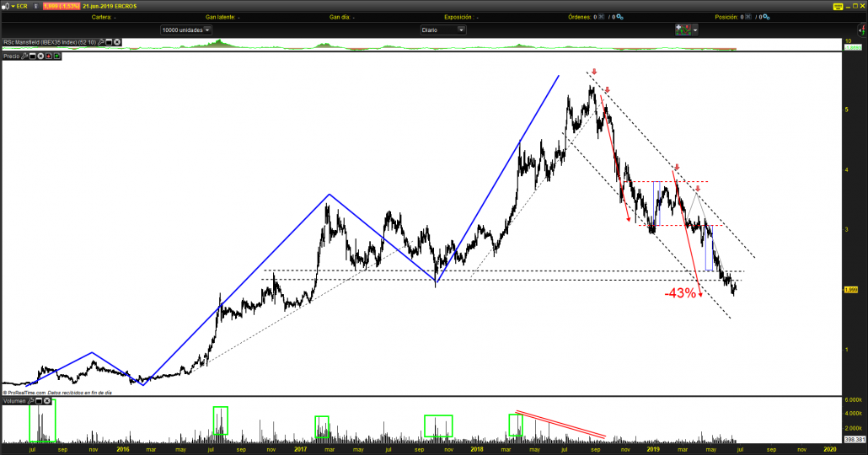Click the Gan latente field label
This screenshot has height=455, width=868.
220,17
